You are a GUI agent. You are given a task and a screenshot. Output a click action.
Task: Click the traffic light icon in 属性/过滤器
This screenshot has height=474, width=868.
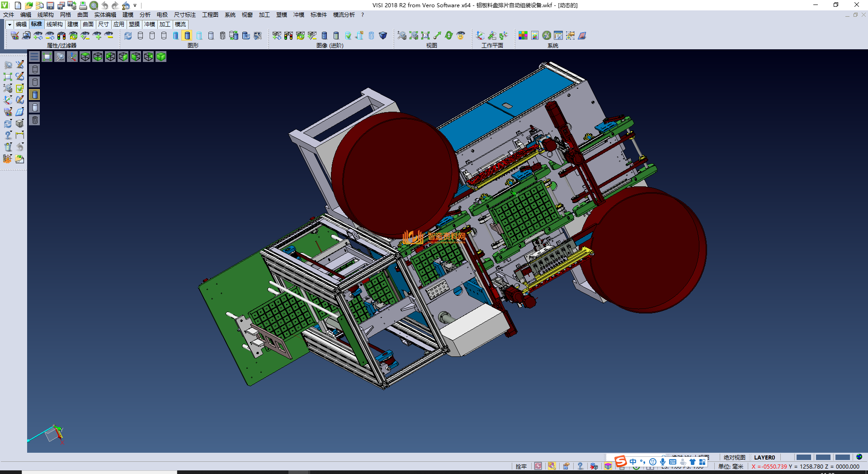click(61, 36)
